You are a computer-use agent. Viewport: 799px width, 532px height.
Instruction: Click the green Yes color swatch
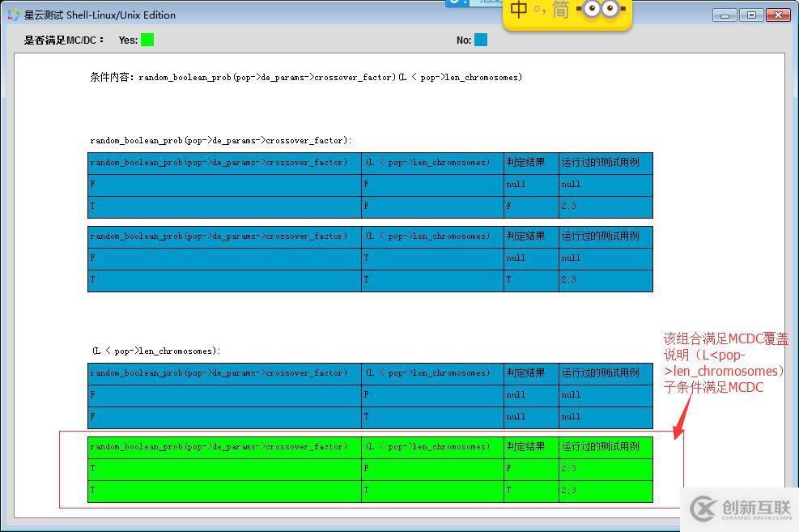pos(147,40)
